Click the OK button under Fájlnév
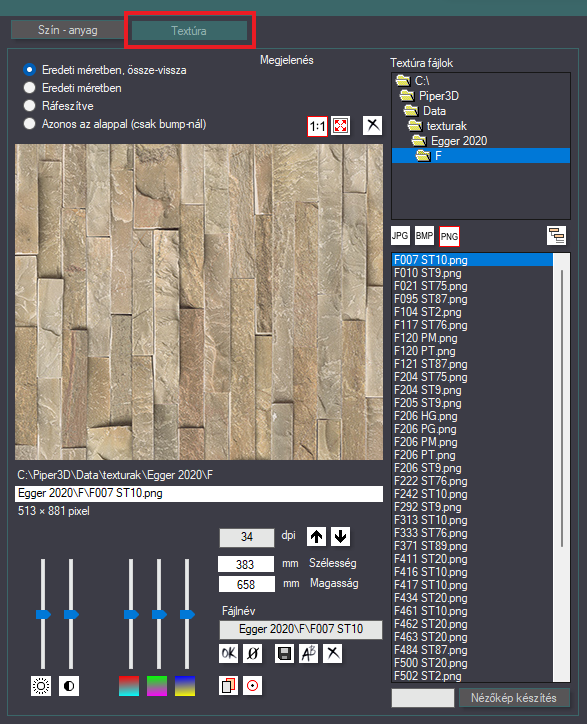The width and height of the screenshot is (587, 724). pyautogui.click(x=229, y=653)
